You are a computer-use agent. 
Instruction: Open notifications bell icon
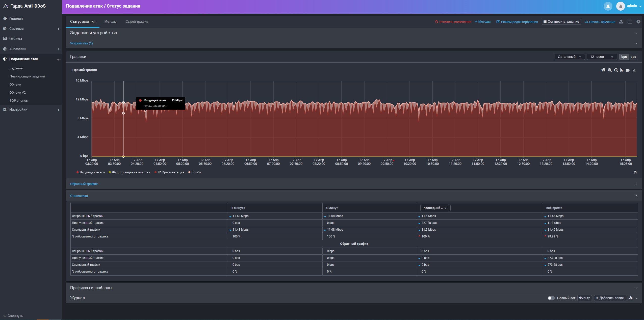pyautogui.click(x=608, y=6)
